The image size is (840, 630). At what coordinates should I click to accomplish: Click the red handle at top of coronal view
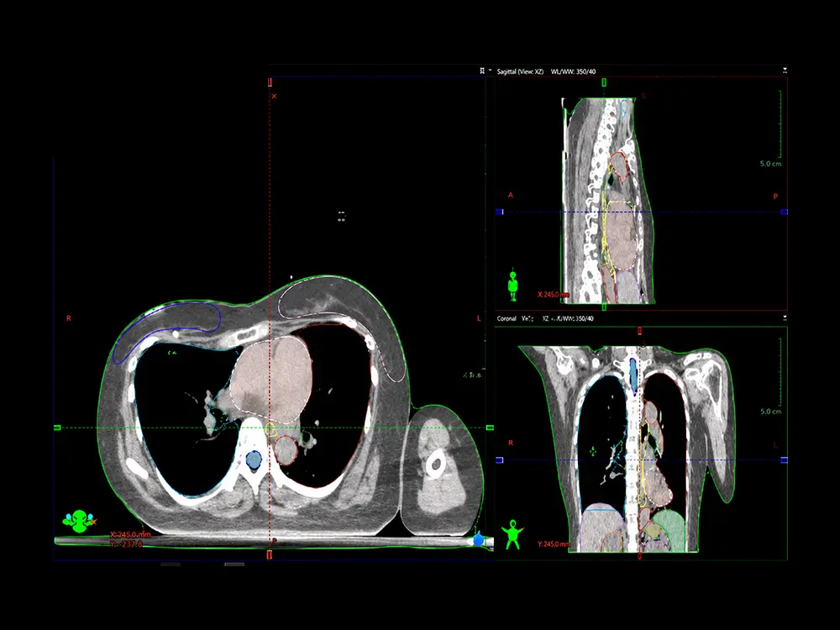pos(639,331)
